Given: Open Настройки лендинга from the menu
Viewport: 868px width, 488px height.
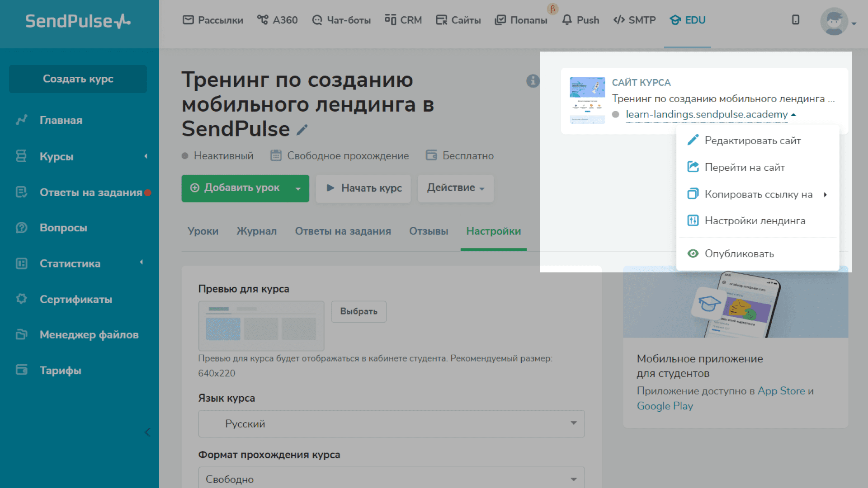Looking at the screenshot, I should 755,221.
